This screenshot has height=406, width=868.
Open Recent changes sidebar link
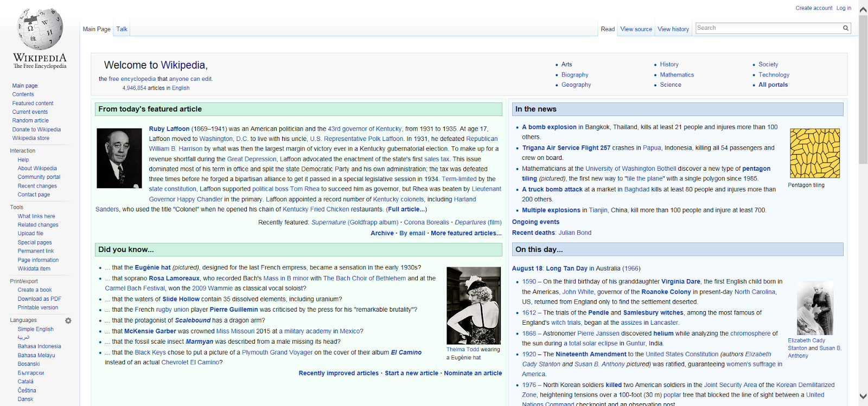click(x=37, y=186)
